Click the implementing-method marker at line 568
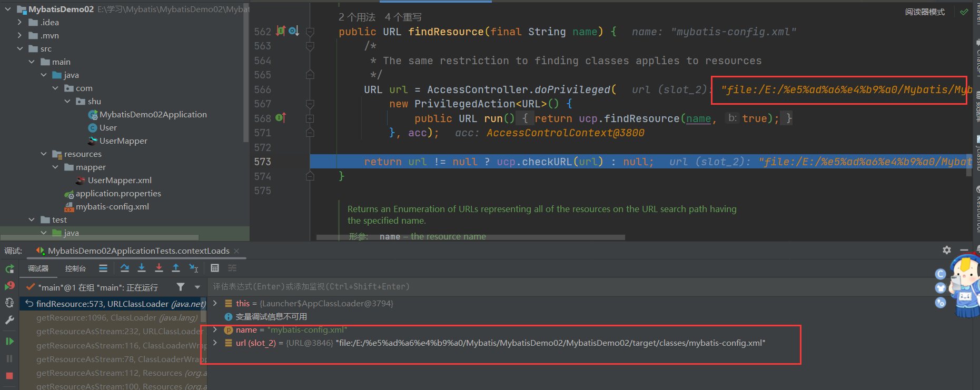This screenshot has height=390, width=980. [281, 118]
